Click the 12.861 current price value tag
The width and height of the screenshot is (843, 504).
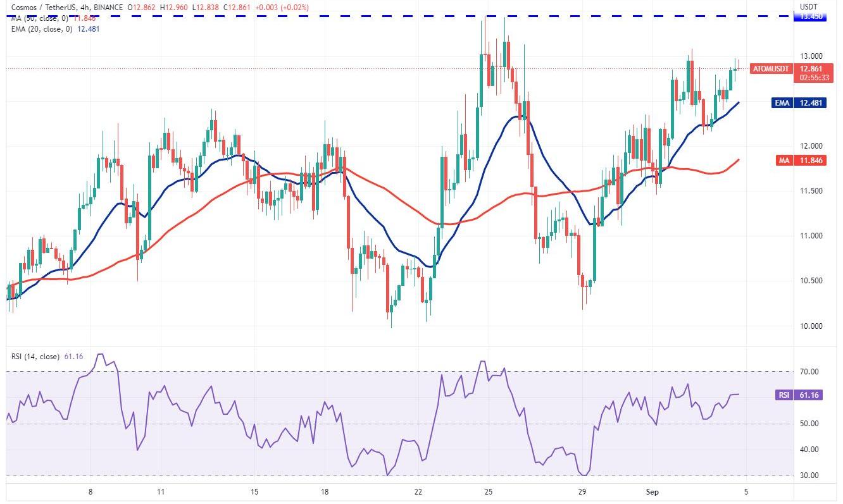click(812, 68)
